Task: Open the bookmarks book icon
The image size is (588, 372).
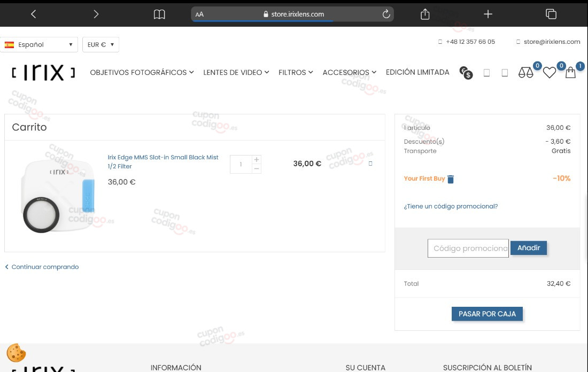Action: point(159,14)
